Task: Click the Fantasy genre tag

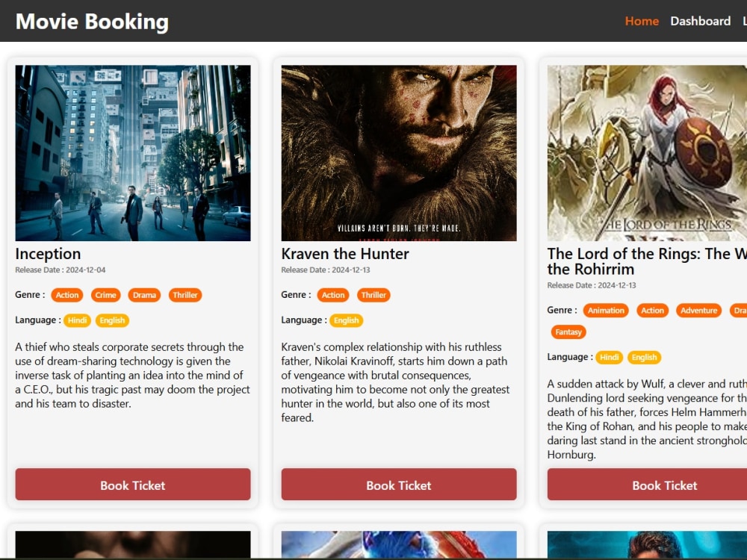Action: coord(568,332)
